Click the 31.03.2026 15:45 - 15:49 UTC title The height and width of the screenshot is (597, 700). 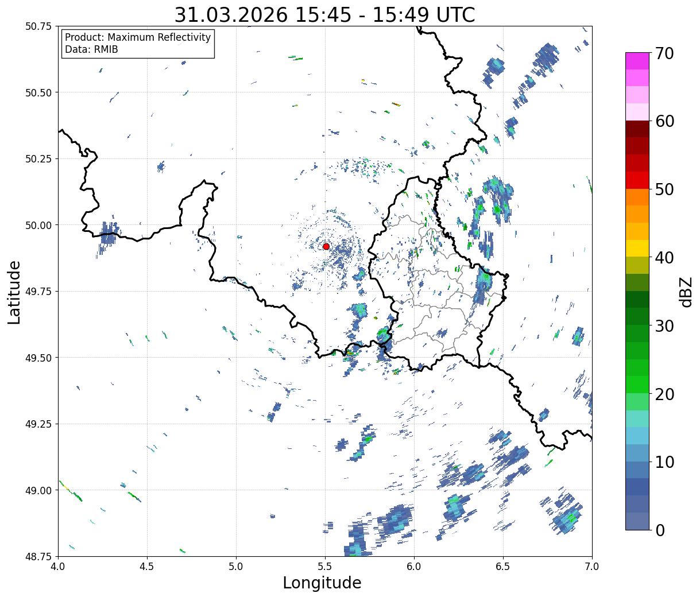click(324, 15)
